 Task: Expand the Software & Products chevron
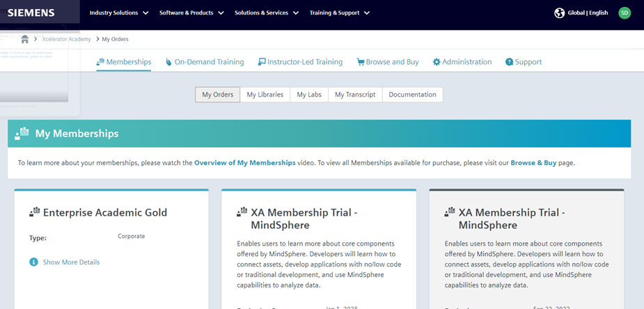(x=221, y=13)
